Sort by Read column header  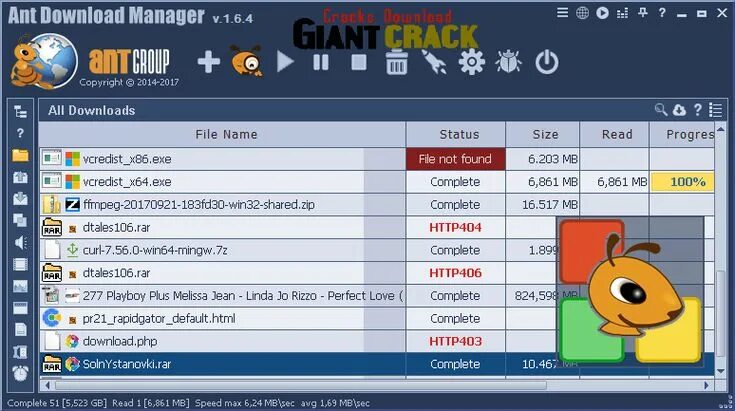point(615,135)
